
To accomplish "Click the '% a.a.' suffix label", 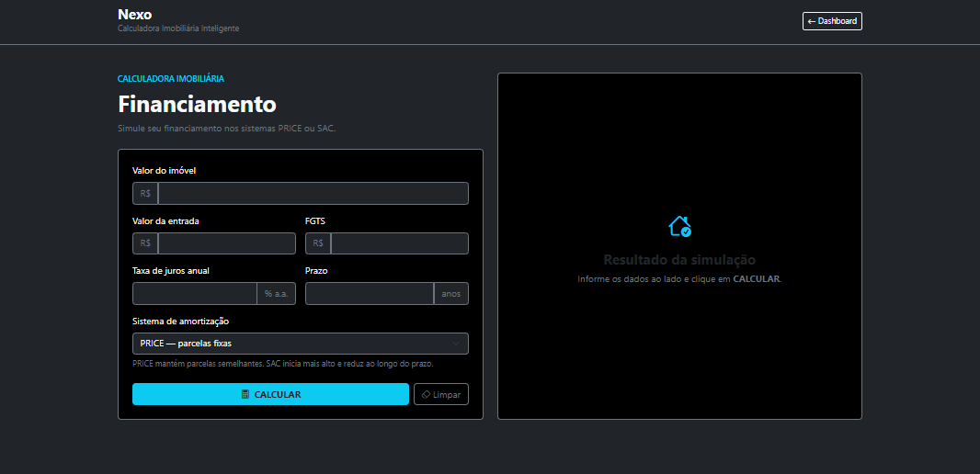I will click(276, 294).
